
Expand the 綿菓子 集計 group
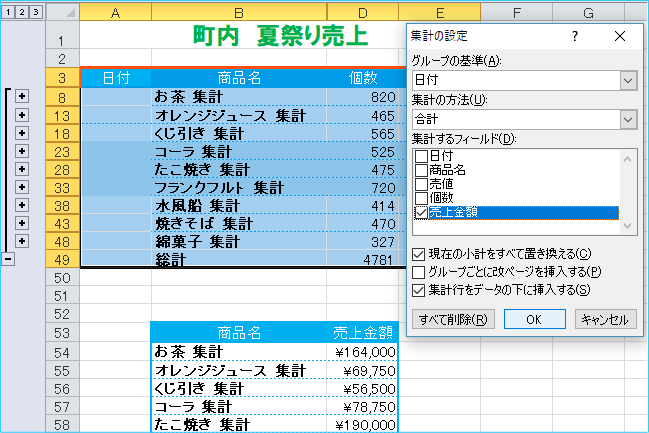tap(22, 241)
